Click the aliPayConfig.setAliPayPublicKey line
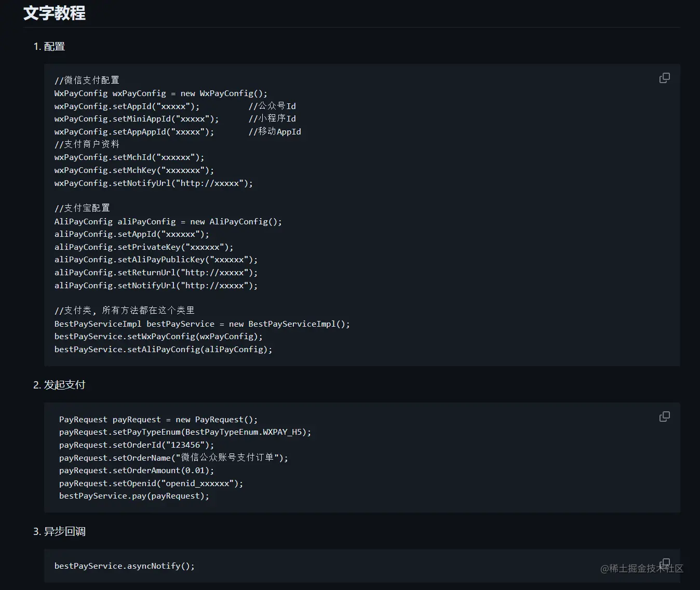700x590 pixels. pos(156,260)
